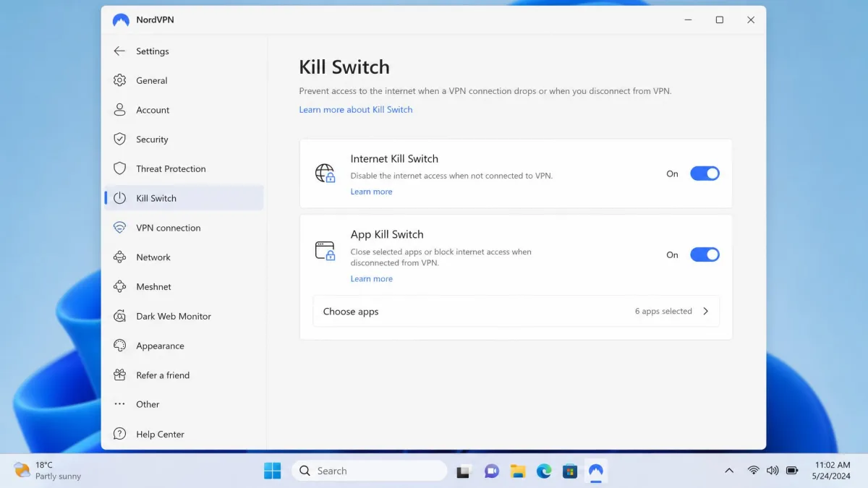This screenshot has height=488, width=868.
Task: Click Learn more under Internet Kill Switch
Action: (x=371, y=192)
